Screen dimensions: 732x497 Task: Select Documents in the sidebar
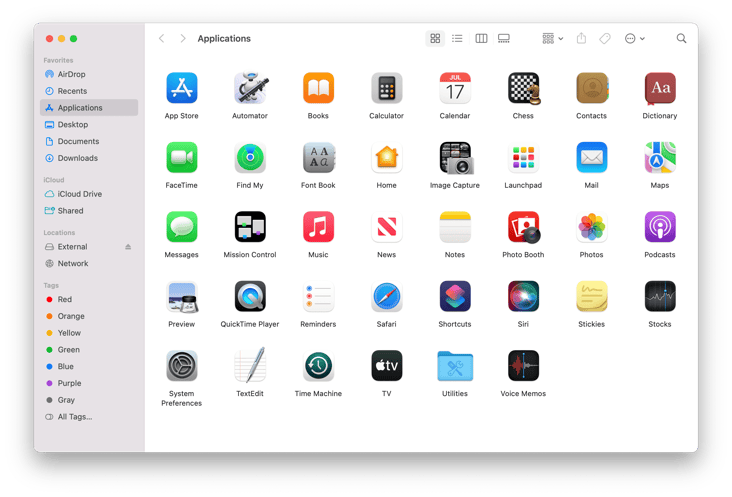(89, 141)
